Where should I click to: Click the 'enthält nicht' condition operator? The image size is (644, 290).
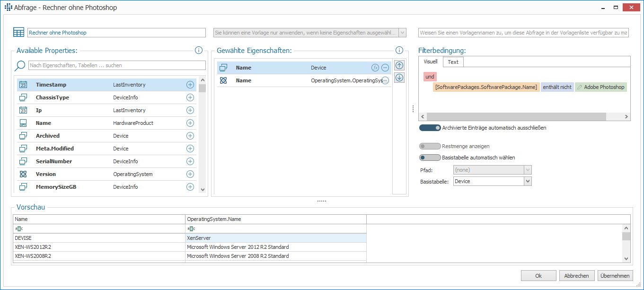[x=557, y=87]
